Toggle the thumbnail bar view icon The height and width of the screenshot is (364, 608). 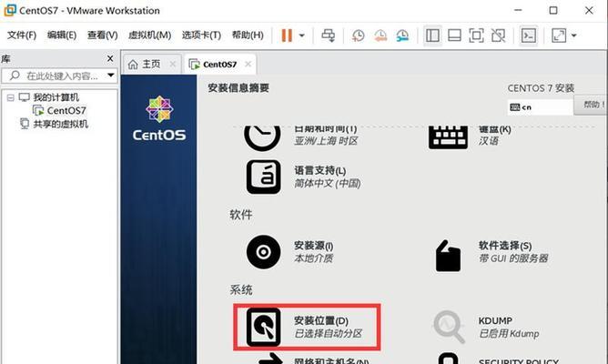point(454,35)
